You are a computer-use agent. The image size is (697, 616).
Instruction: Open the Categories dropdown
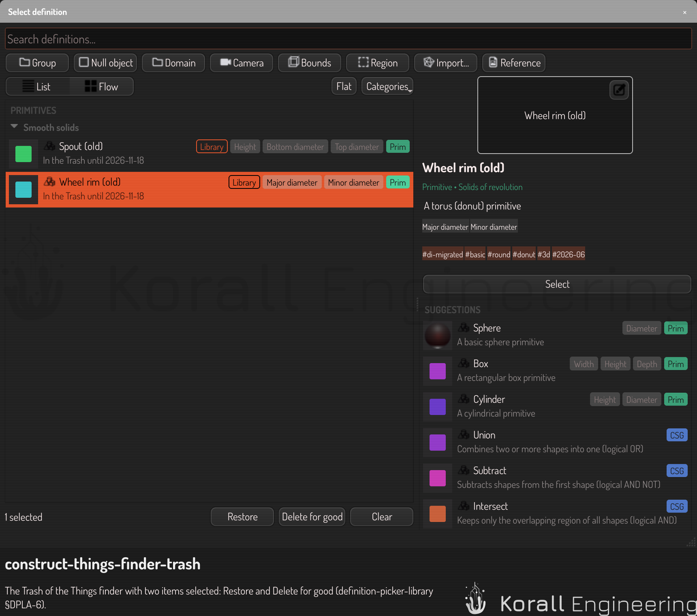[387, 86]
